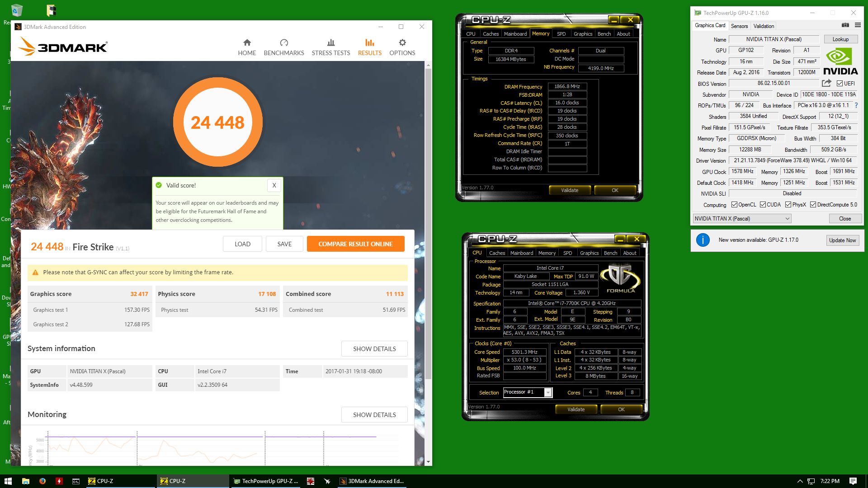This screenshot has height=488, width=868.
Task: Switch to the Sensors tab in GPU-Z
Action: point(739,26)
